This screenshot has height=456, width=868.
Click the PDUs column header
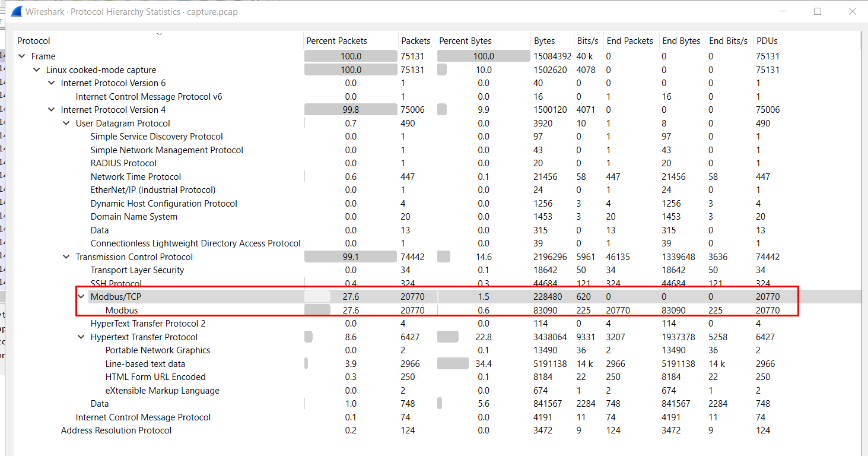coord(767,41)
